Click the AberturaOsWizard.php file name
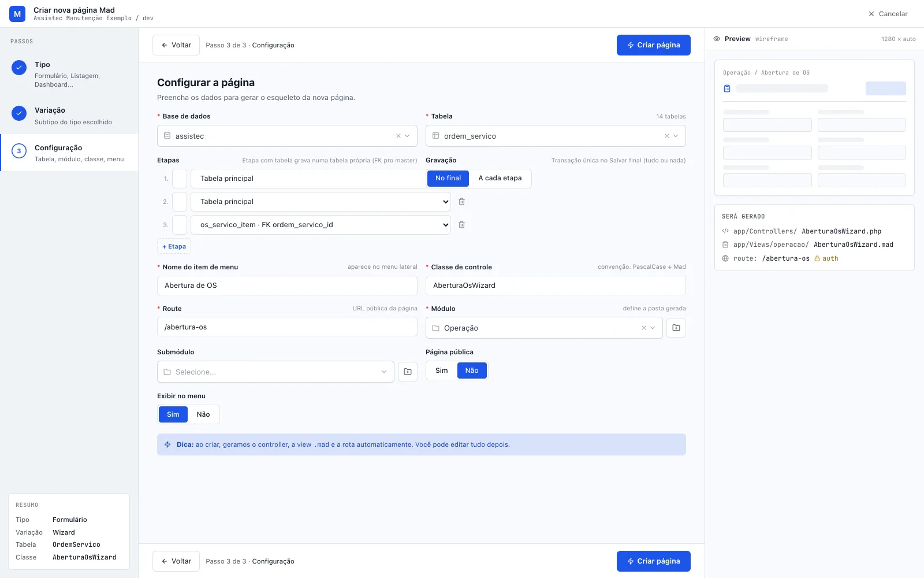This screenshot has height=578, width=924. [x=841, y=231]
